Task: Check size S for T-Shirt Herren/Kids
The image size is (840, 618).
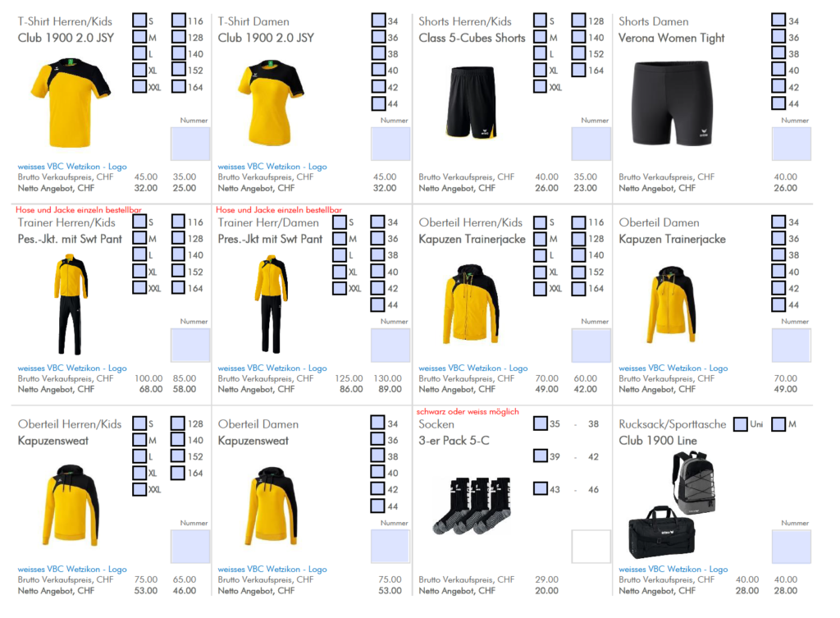Action: click(x=139, y=21)
